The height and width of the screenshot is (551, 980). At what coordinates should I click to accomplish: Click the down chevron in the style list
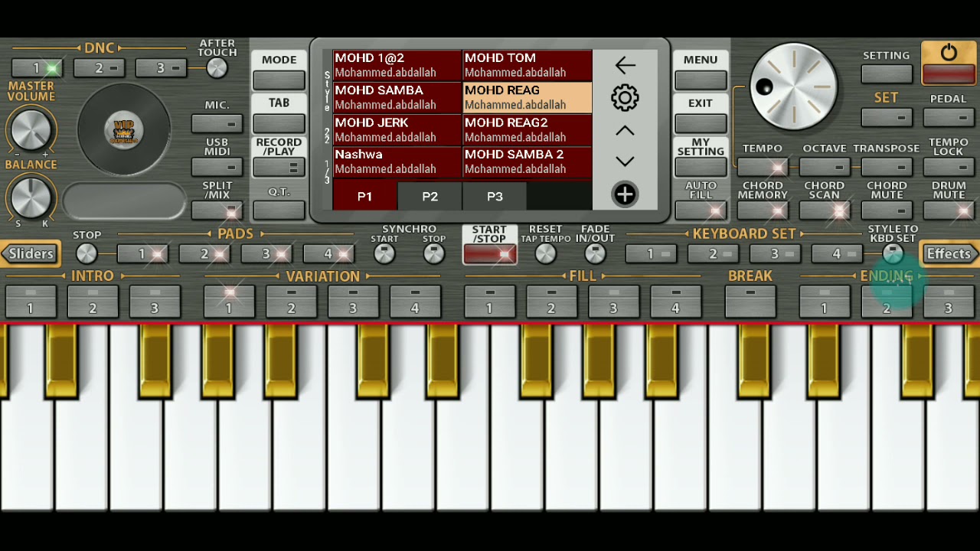(625, 161)
